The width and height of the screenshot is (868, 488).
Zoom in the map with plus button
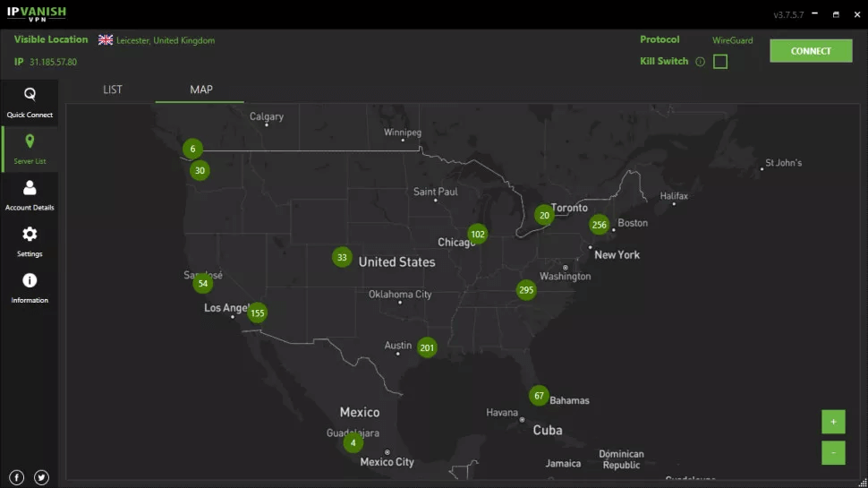[x=833, y=422]
